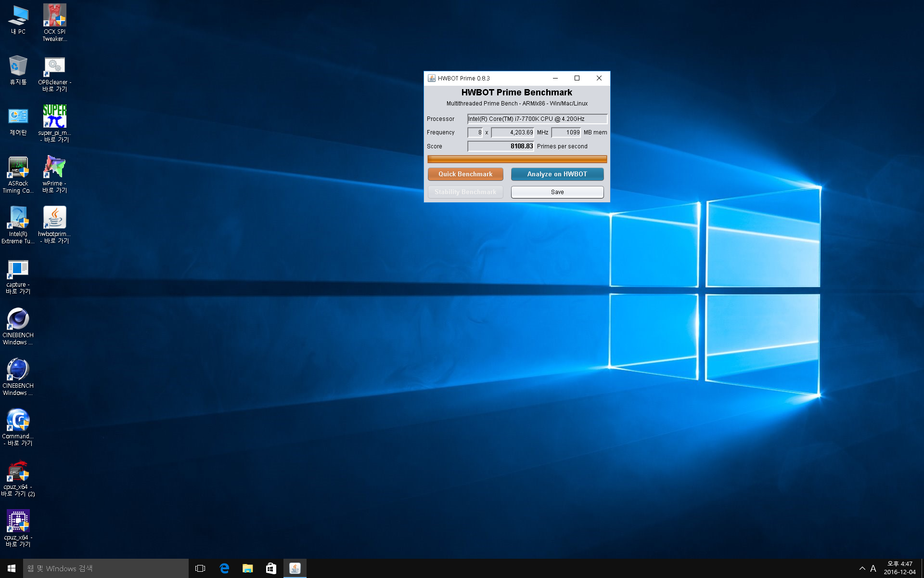Viewport: 924px width, 578px height.
Task: Click the Java icon in HWBOT Prime title bar
Action: point(432,78)
